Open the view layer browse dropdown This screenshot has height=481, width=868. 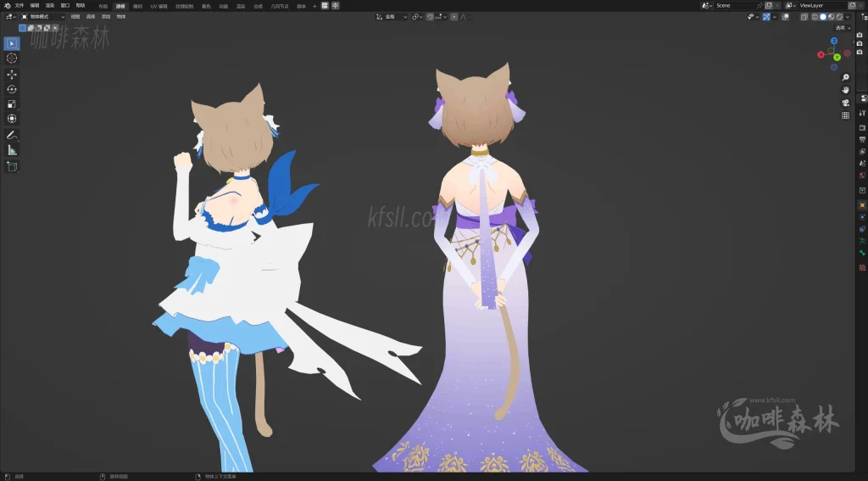(791, 6)
